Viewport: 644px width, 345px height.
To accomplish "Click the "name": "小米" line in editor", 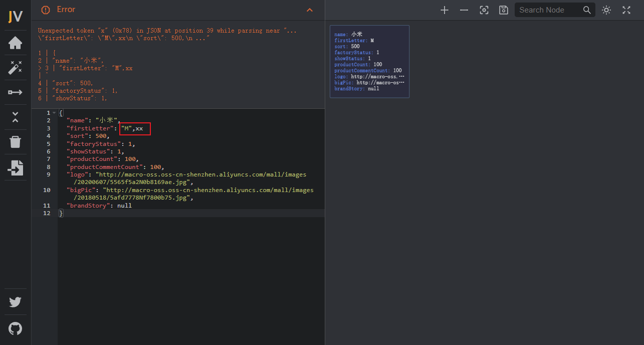I will (x=94, y=120).
